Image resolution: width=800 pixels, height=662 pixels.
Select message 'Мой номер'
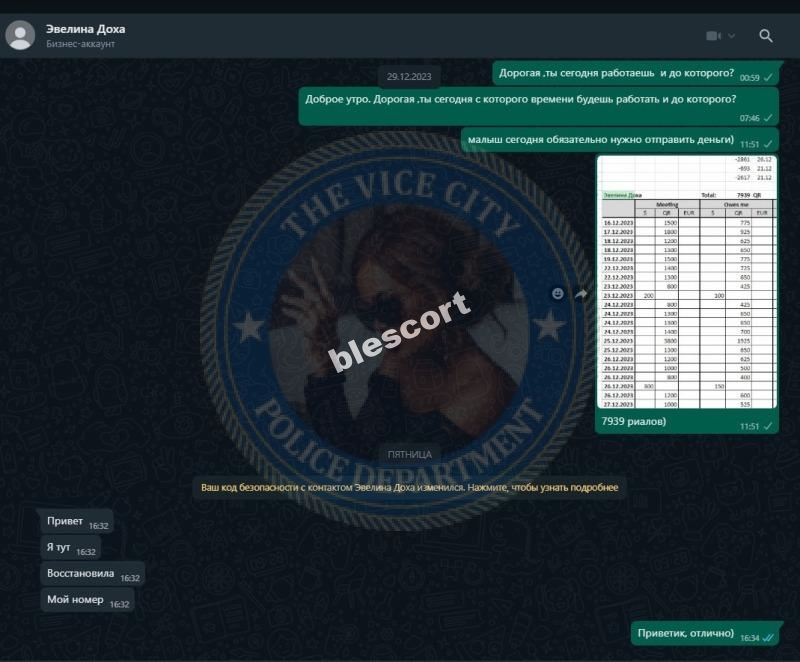tap(87, 600)
